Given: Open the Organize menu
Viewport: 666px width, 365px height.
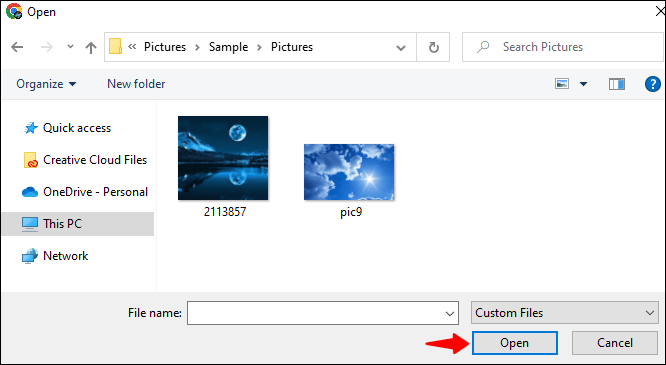Looking at the screenshot, I should coord(46,84).
